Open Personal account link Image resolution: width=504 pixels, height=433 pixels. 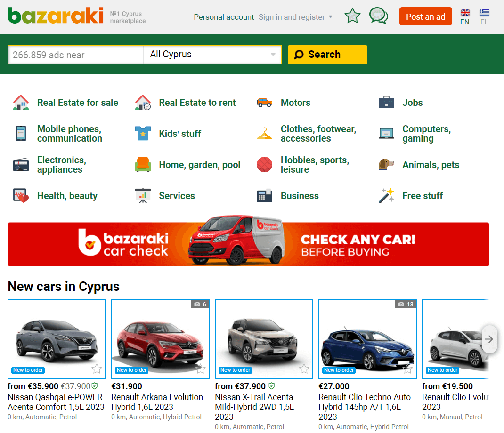(224, 17)
